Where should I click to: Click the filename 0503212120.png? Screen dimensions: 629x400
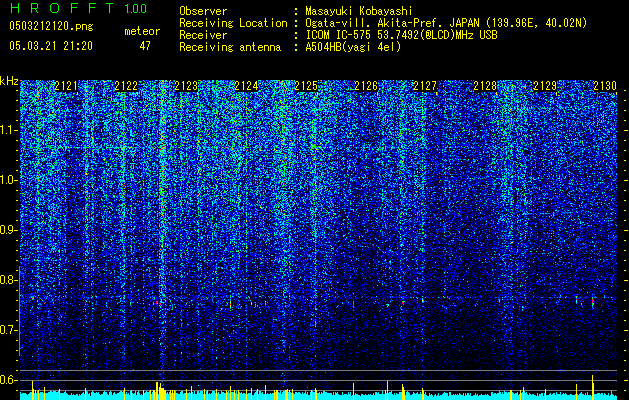tap(51, 26)
